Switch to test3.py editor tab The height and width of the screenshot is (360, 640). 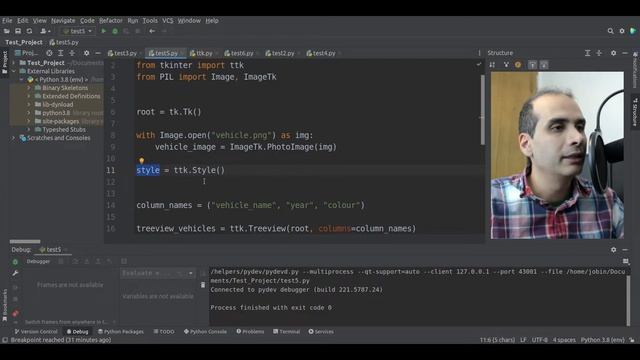(124, 53)
